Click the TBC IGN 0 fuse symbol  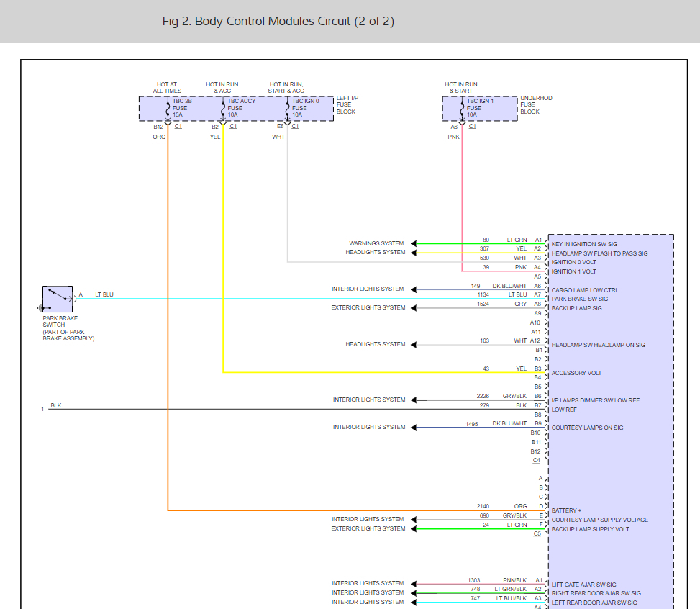pyautogui.click(x=288, y=109)
